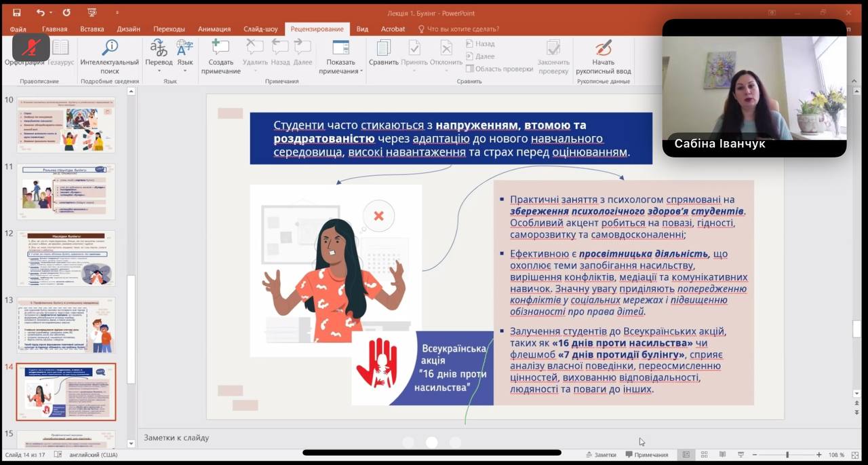Screen dimensions: 868x465
Task: Toggle the muted microphone button
Action: tap(31, 47)
